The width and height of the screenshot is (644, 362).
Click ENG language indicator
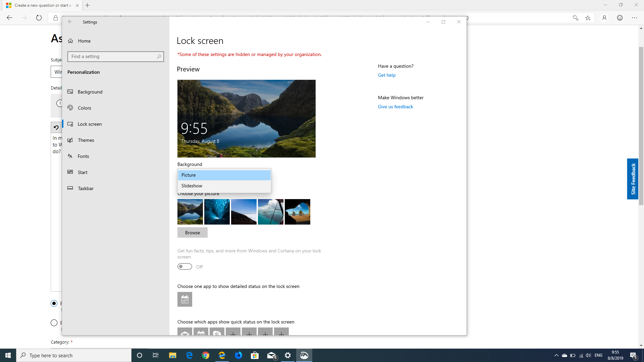pyautogui.click(x=599, y=355)
